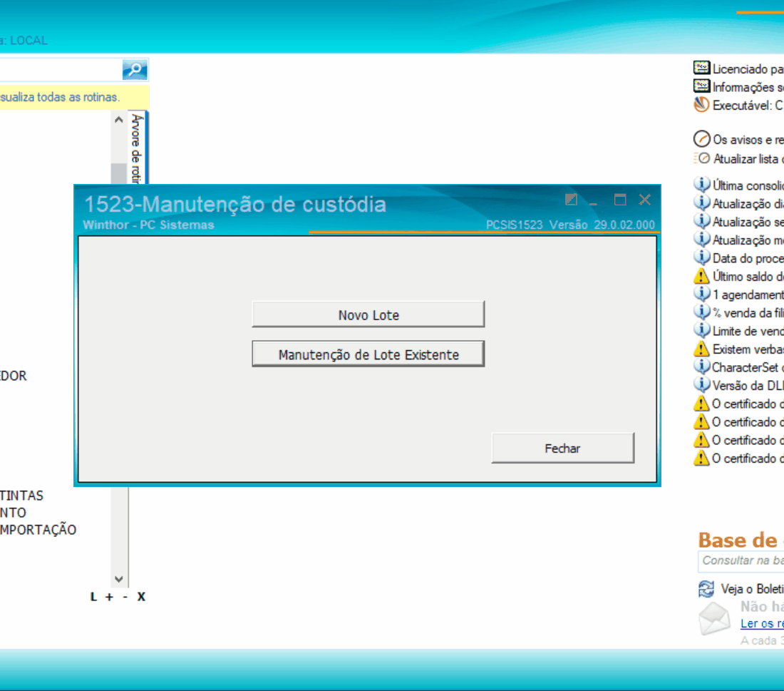
Task: Click the - control below the routines tree
Action: 125,596
